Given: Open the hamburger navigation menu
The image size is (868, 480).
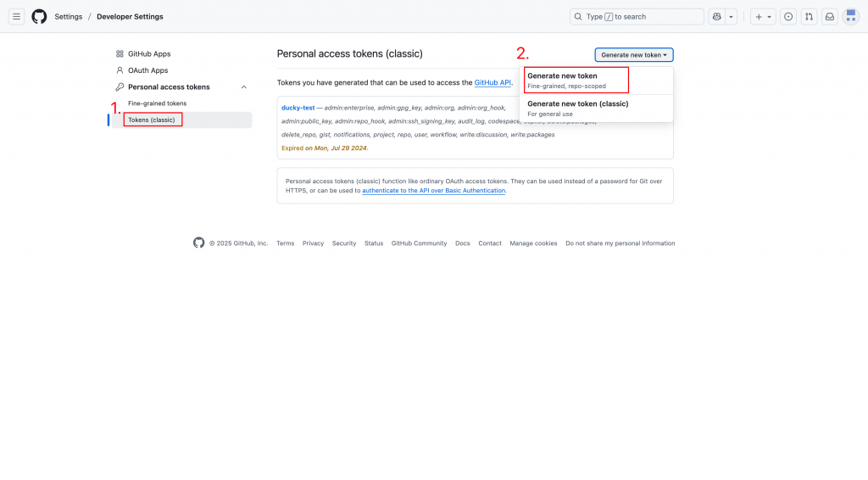Looking at the screenshot, I should pyautogui.click(x=17, y=17).
